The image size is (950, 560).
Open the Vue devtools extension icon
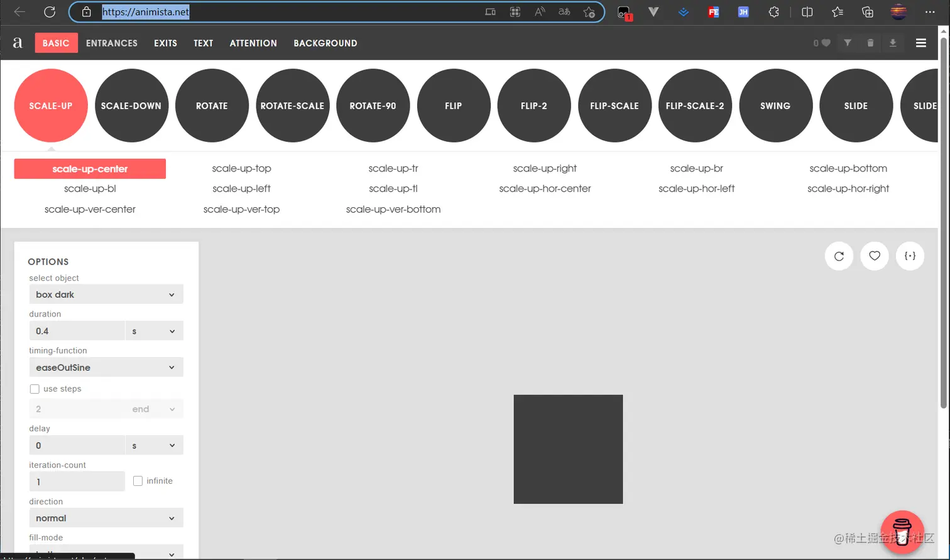pyautogui.click(x=653, y=12)
